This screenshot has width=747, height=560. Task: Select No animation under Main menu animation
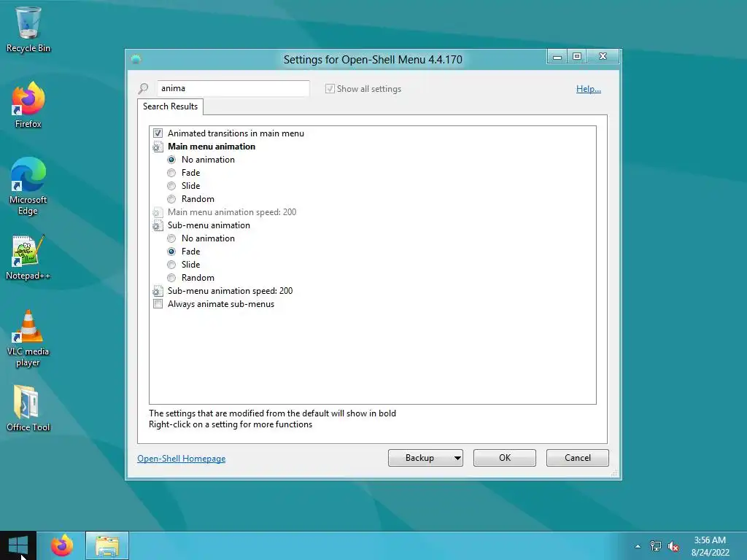point(171,160)
